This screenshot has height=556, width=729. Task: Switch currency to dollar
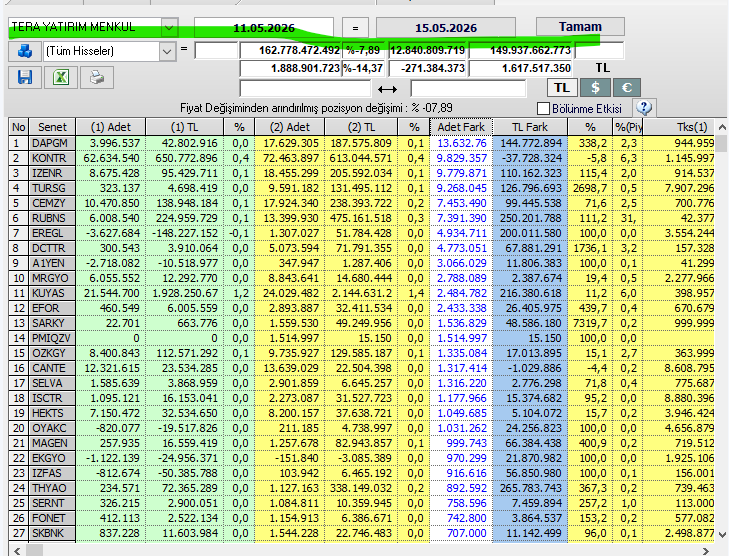[x=595, y=87]
